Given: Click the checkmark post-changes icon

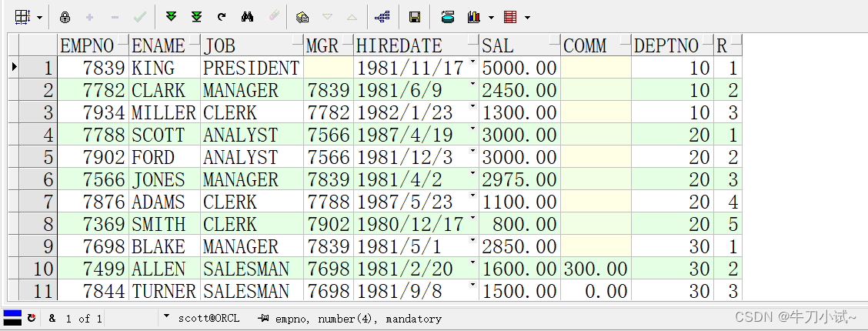Looking at the screenshot, I should [140, 17].
